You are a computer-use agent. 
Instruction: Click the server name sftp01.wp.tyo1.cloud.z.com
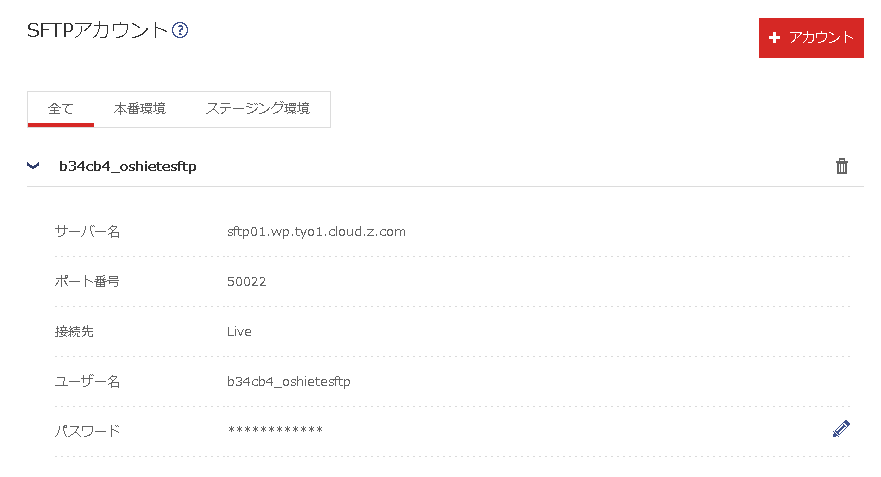pos(316,231)
